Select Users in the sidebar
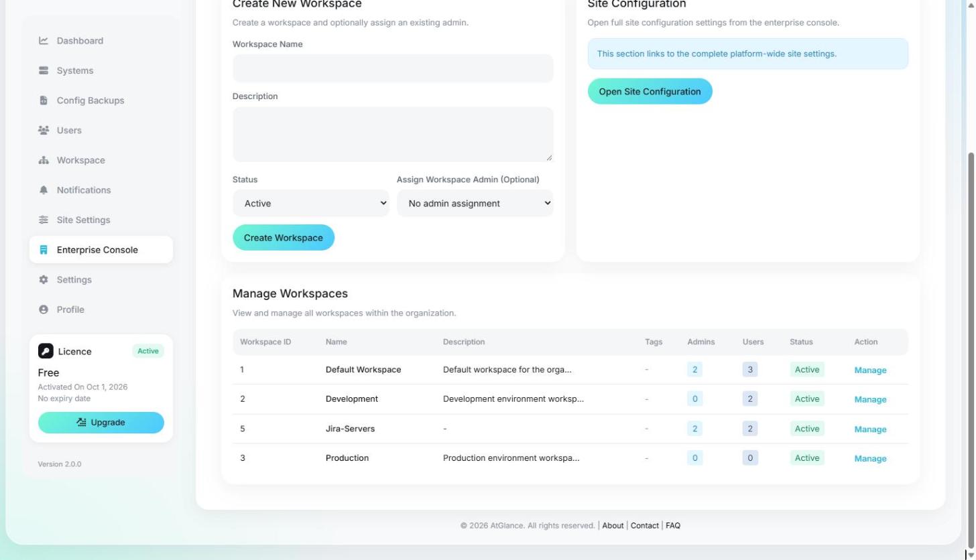 101,130
